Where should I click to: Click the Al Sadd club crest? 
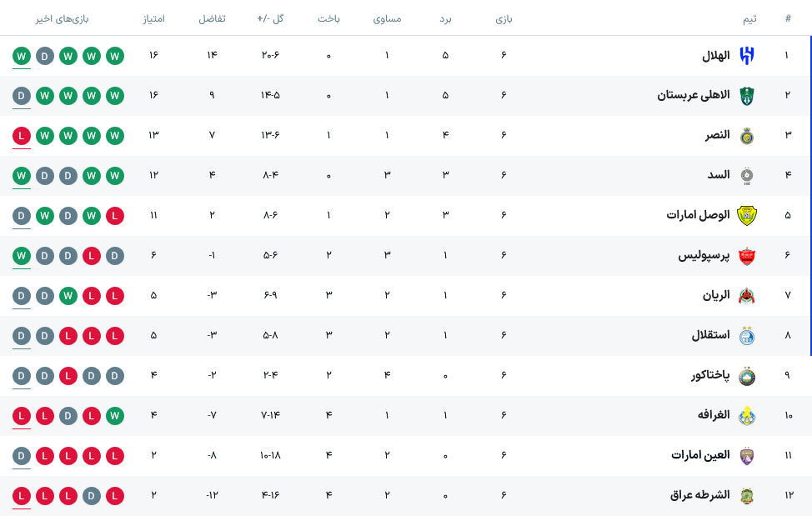(746, 176)
